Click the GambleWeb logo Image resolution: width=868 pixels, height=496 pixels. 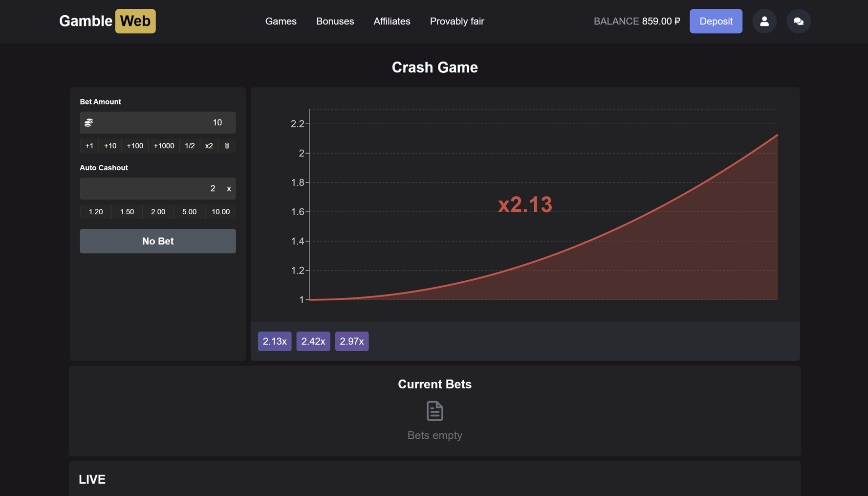pos(107,21)
